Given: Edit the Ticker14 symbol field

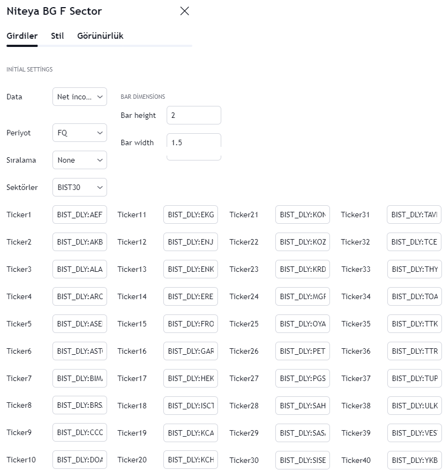Looking at the screenshot, I should (191, 296).
